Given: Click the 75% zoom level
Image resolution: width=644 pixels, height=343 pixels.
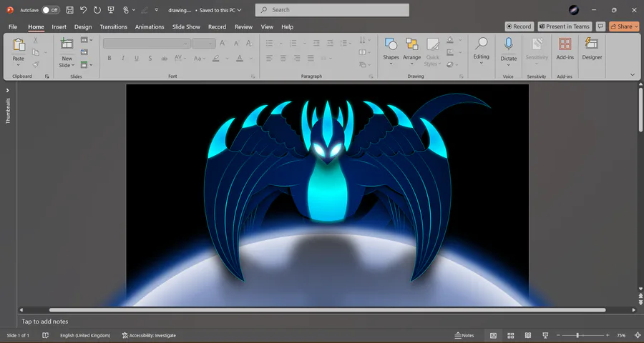Looking at the screenshot, I should [621, 336].
